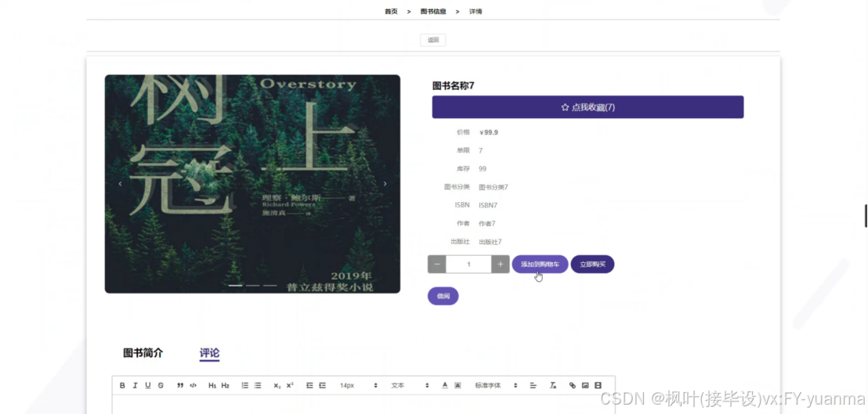Screen dimensions: 868x414
Task: Click the 借阅 borrow button
Action: [443, 297]
